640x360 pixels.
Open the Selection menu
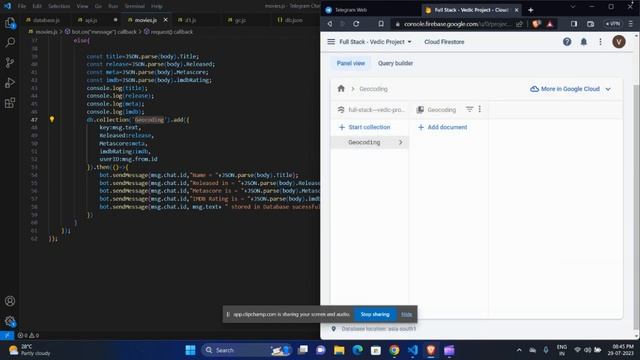(59, 6)
